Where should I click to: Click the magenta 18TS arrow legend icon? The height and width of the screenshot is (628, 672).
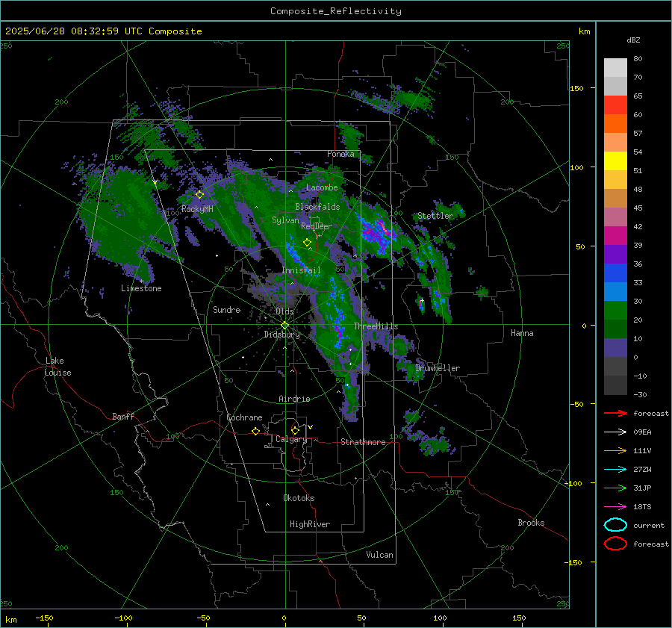point(615,507)
